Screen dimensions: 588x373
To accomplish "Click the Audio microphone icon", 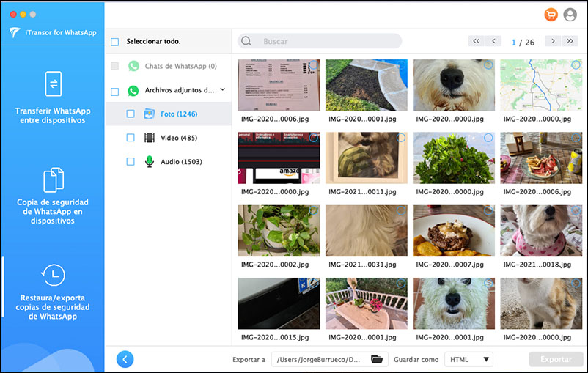I will coord(150,161).
